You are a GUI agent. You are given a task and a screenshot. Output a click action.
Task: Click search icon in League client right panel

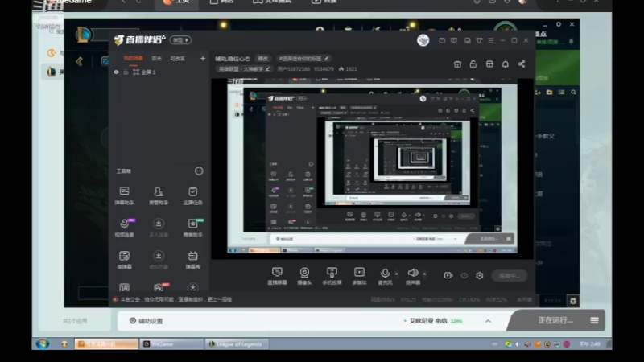click(x=573, y=93)
